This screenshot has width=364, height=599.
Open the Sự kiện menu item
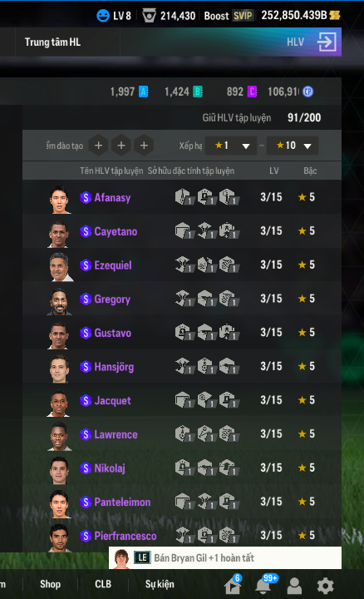160,584
